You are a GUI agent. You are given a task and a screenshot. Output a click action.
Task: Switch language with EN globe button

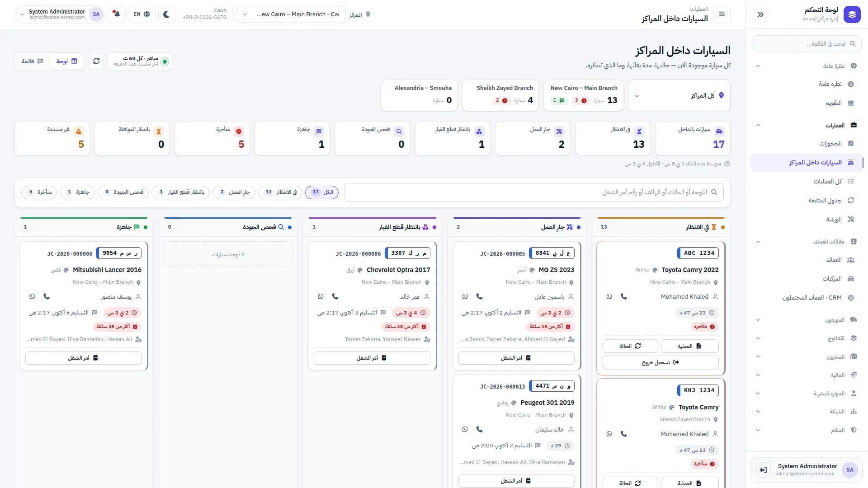(x=142, y=14)
